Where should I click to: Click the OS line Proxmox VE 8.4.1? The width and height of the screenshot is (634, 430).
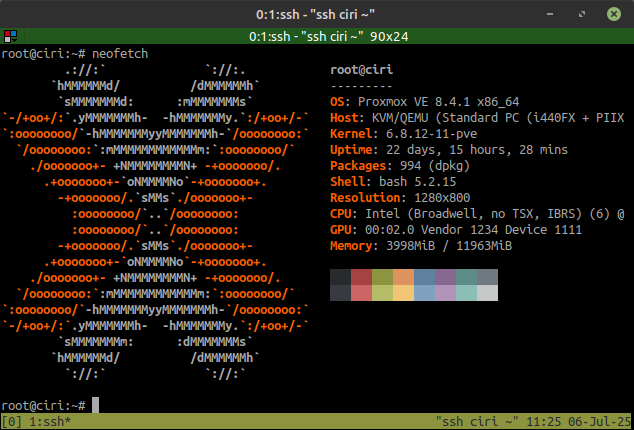point(425,102)
